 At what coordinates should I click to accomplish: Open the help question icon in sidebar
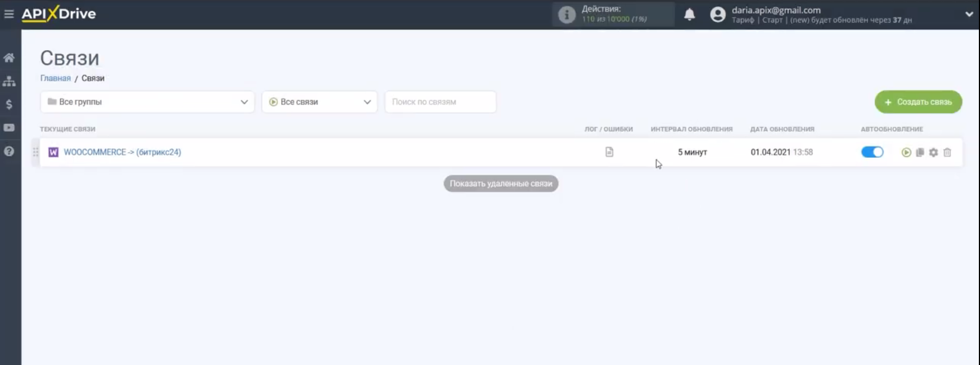point(9,151)
